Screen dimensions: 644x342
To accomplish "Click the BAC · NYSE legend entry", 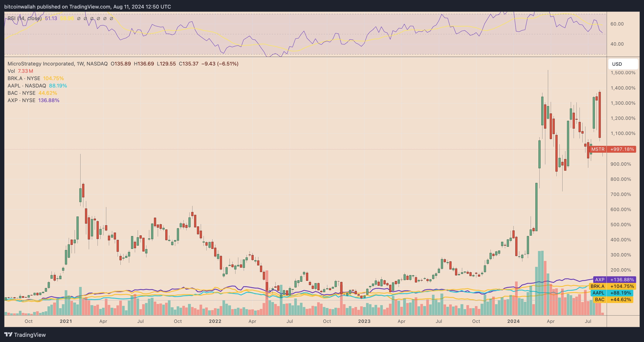I will (x=32, y=93).
